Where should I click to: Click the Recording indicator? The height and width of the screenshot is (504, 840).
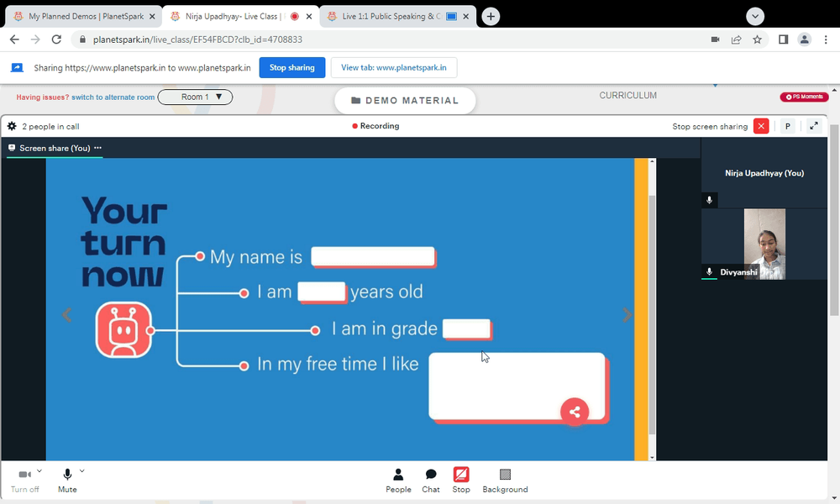[375, 126]
